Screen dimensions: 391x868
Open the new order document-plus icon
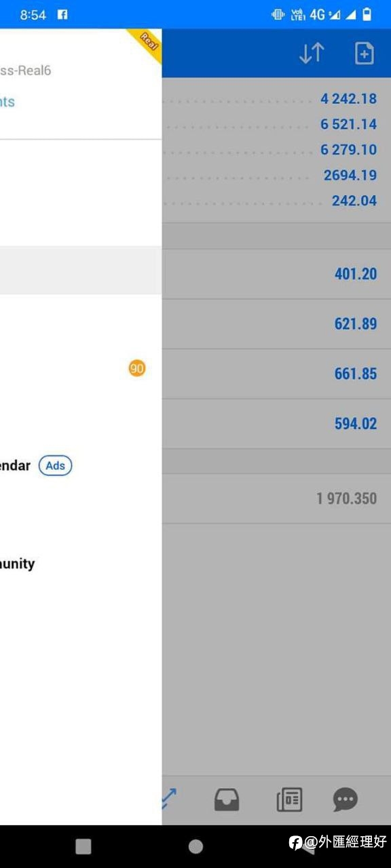[x=365, y=53]
